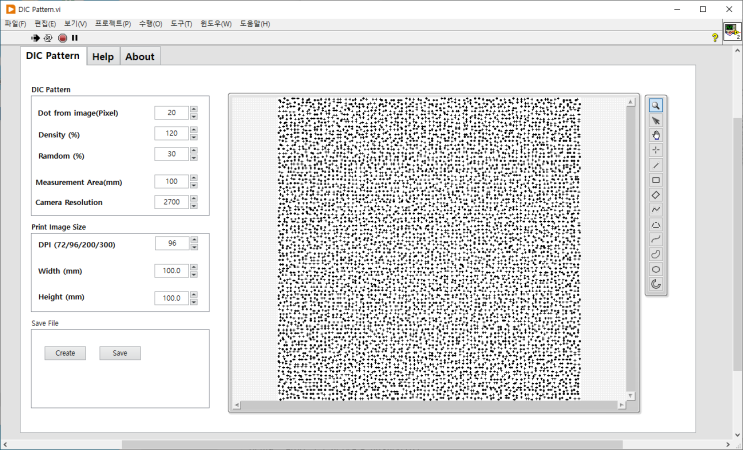Click Dot from image(Pixel) input field
The height and width of the screenshot is (450, 743).
171,113
